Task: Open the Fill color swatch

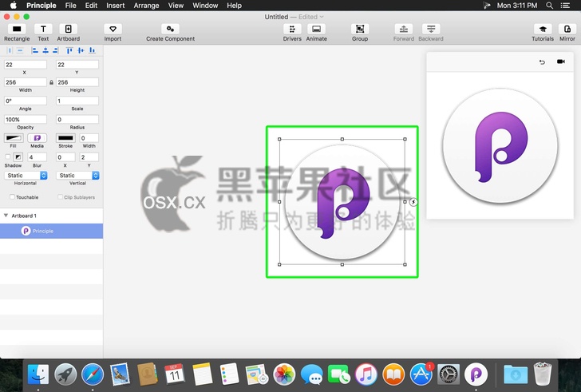Action: coord(14,138)
